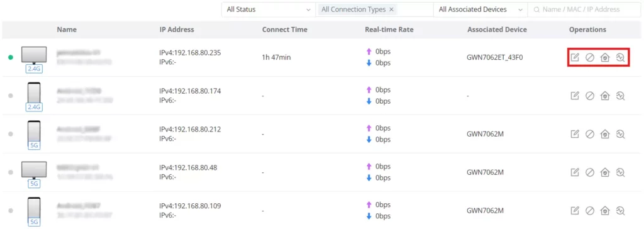The width and height of the screenshot is (644, 229).
Task: Click house icon for client 192.168.80.212
Action: [x=604, y=134]
